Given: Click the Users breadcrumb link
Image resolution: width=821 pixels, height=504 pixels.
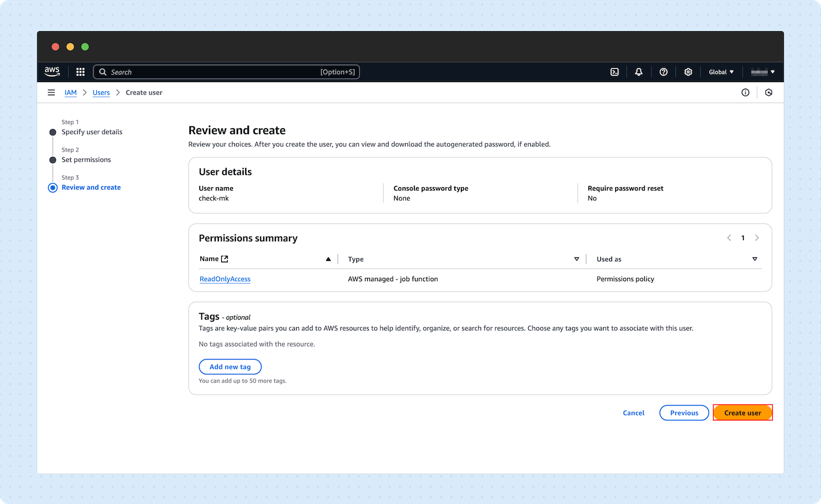Looking at the screenshot, I should 101,92.
